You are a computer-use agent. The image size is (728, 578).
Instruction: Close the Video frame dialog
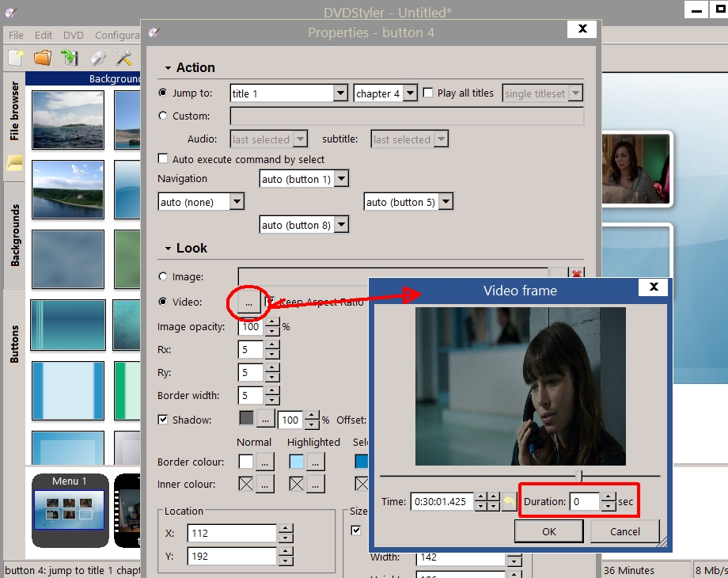[654, 287]
